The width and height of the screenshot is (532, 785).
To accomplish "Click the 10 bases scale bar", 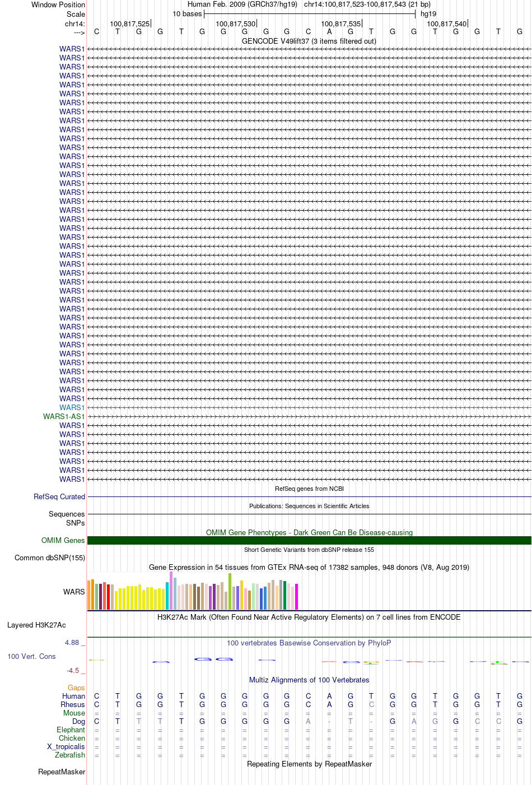I will [x=310, y=13].
